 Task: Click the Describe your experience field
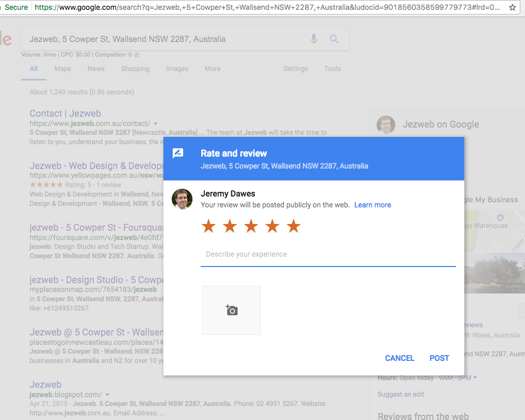coord(328,255)
